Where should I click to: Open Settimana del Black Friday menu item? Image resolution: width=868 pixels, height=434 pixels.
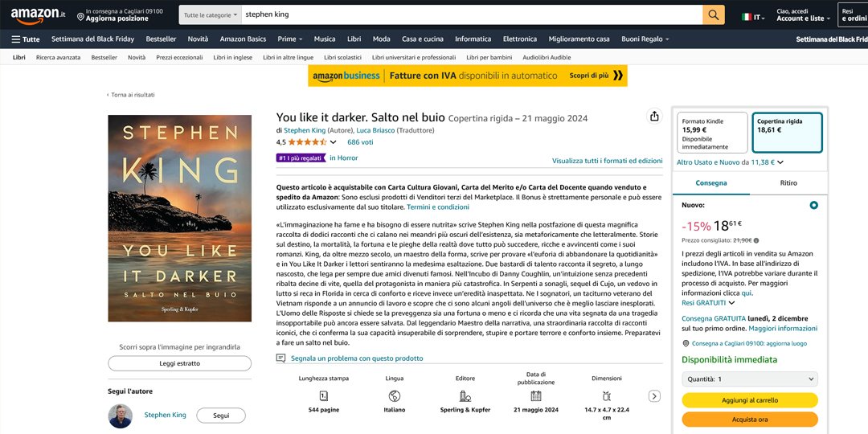coord(92,39)
